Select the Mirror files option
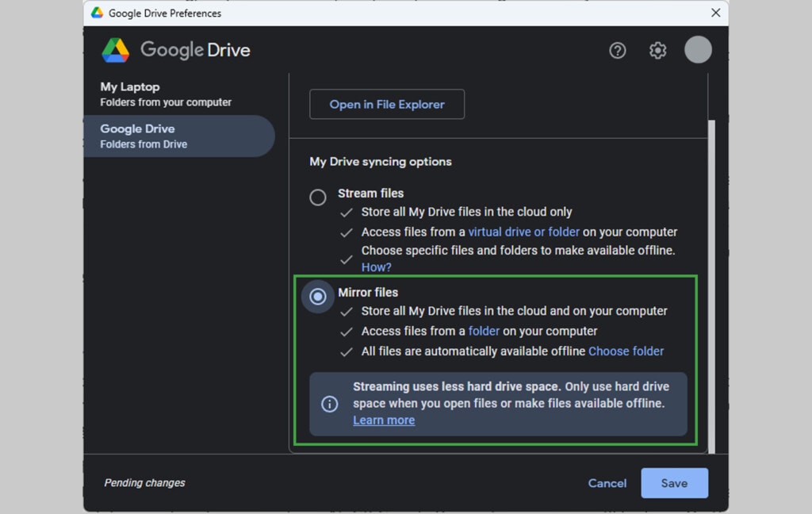 pos(318,296)
